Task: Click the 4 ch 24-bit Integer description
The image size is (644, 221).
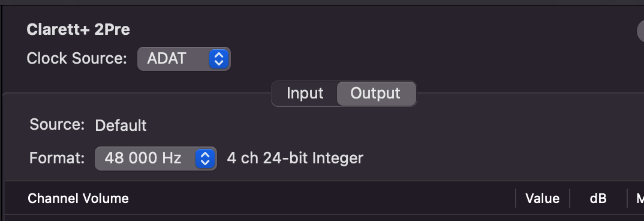Action: tap(295, 159)
